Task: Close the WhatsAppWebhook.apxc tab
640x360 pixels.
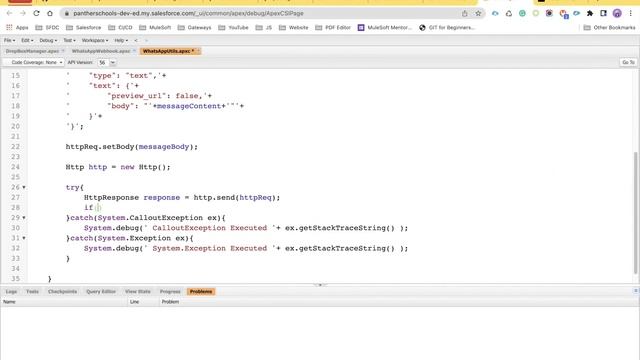Action: coord(134,51)
